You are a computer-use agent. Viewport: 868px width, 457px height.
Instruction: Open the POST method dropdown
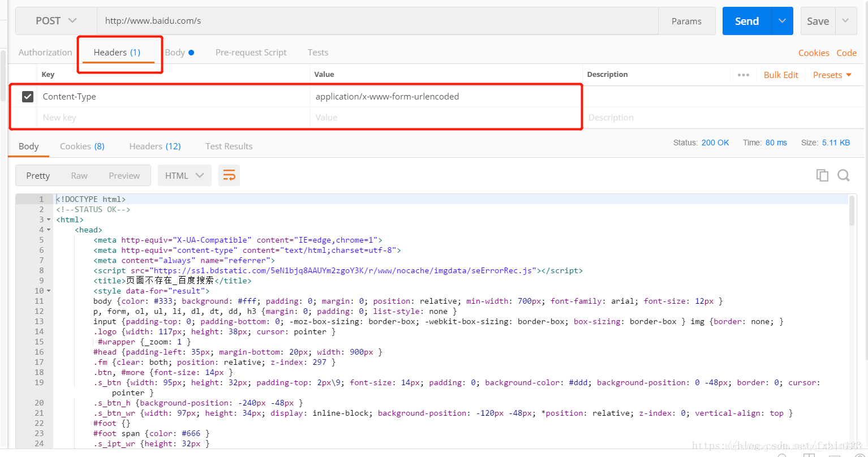coord(56,21)
